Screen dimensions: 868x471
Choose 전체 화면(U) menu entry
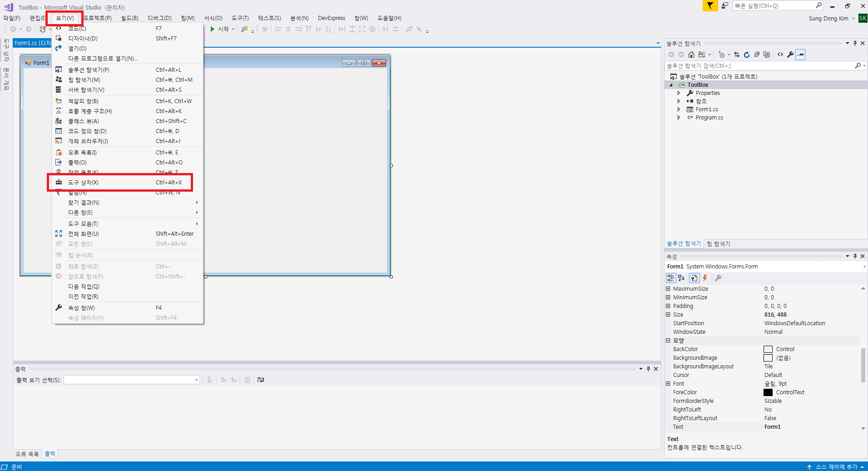(x=128, y=234)
